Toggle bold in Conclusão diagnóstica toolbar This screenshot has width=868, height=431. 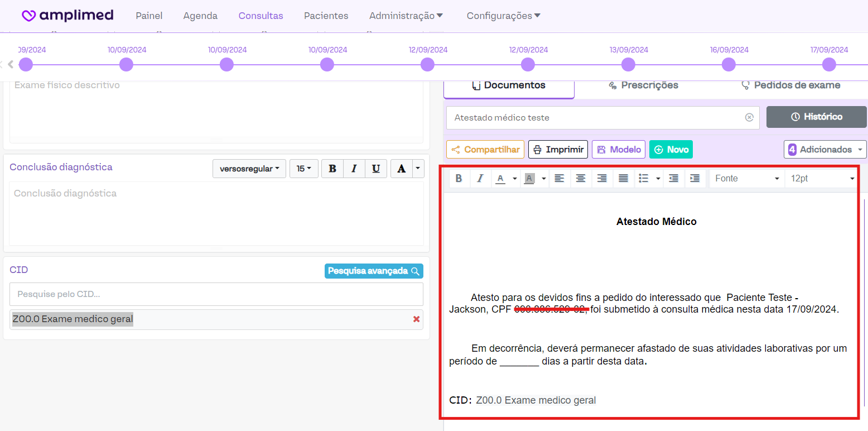click(x=332, y=169)
